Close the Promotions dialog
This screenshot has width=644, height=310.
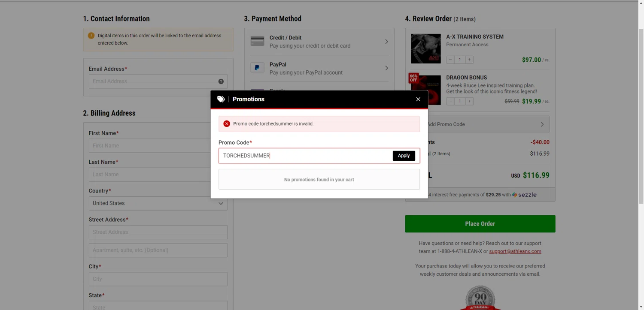[418, 99]
